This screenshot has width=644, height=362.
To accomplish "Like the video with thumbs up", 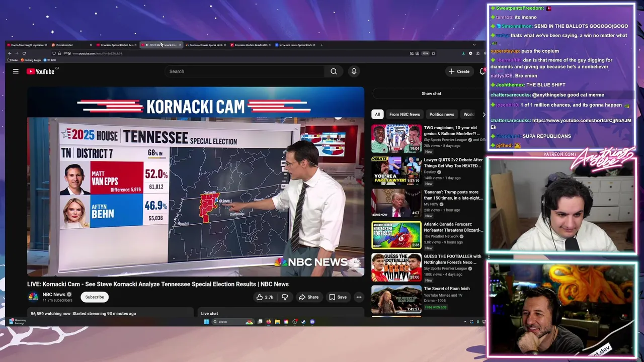I will click(x=265, y=297).
